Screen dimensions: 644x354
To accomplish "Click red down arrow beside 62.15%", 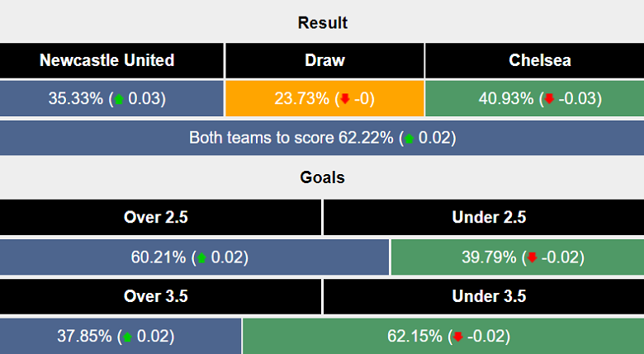I will [457, 336].
